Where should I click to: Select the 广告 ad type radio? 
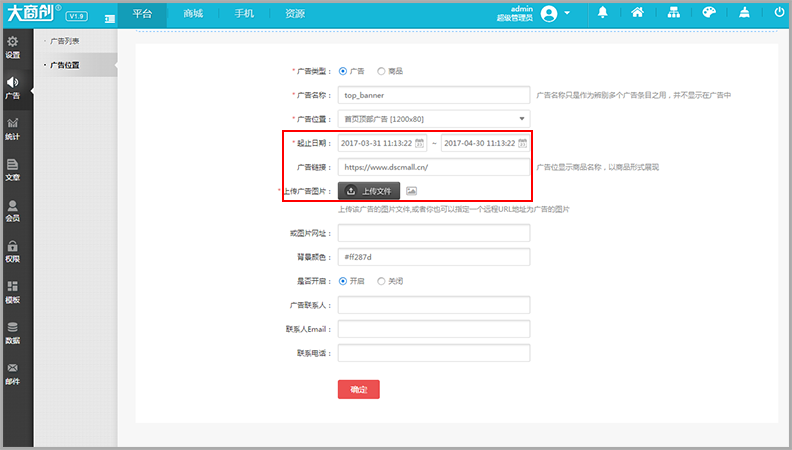point(343,71)
